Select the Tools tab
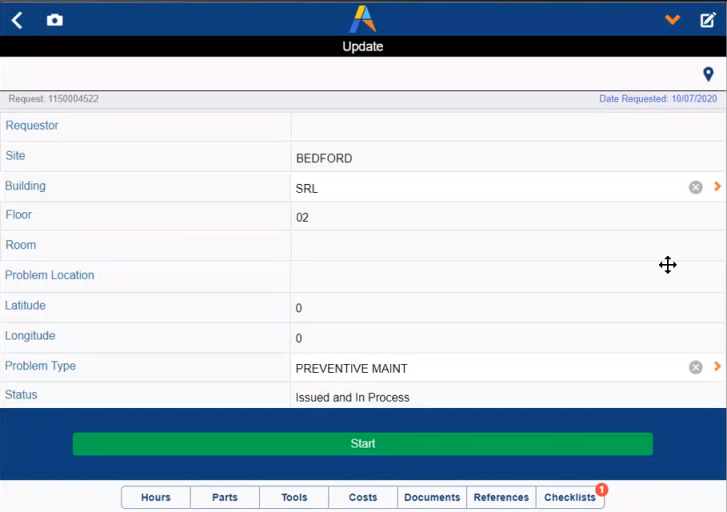The height and width of the screenshot is (512, 727). pyautogui.click(x=294, y=497)
